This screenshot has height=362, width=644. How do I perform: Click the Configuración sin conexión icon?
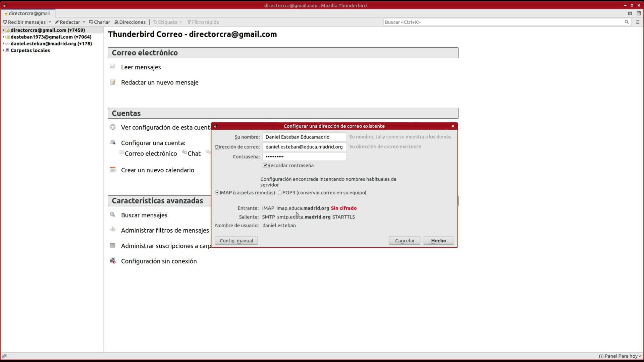pyautogui.click(x=113, y=261)
